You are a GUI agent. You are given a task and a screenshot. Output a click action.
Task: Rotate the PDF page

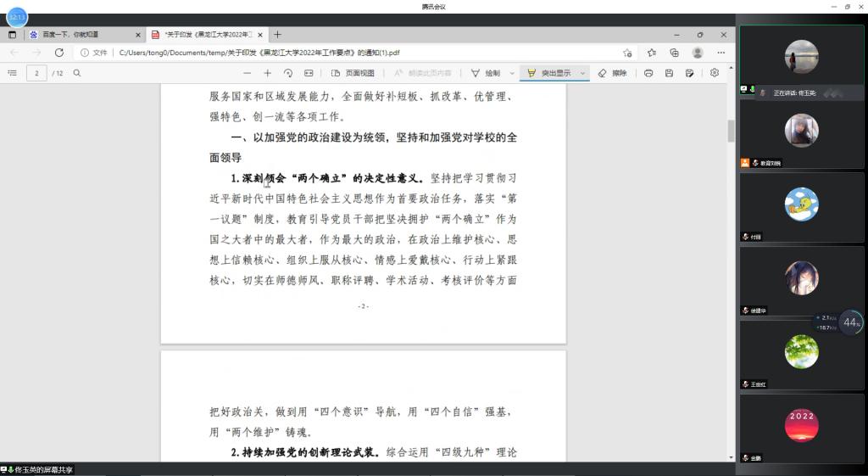tap(288, 73)
